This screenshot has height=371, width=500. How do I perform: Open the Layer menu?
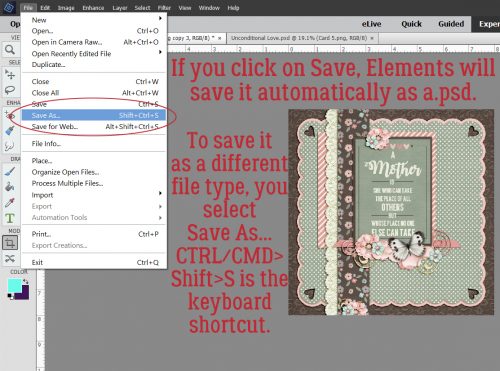point(120,8)
